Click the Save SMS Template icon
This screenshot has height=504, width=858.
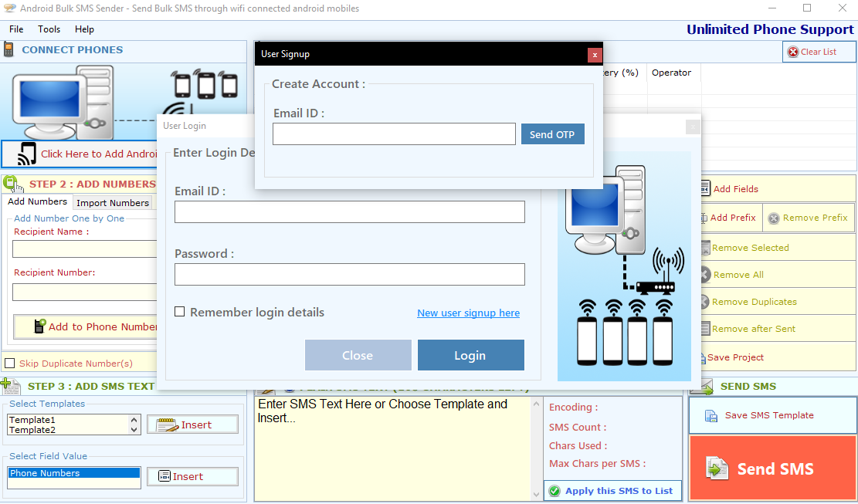(711, 415)
